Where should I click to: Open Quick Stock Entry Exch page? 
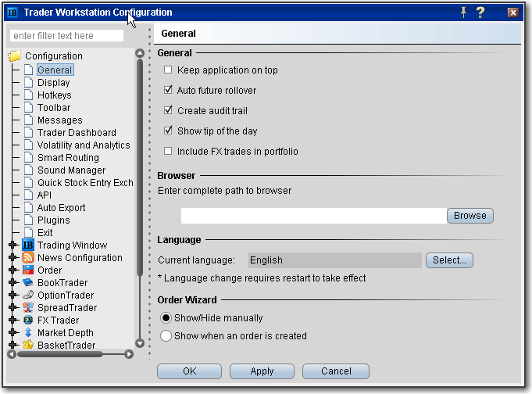85,183
